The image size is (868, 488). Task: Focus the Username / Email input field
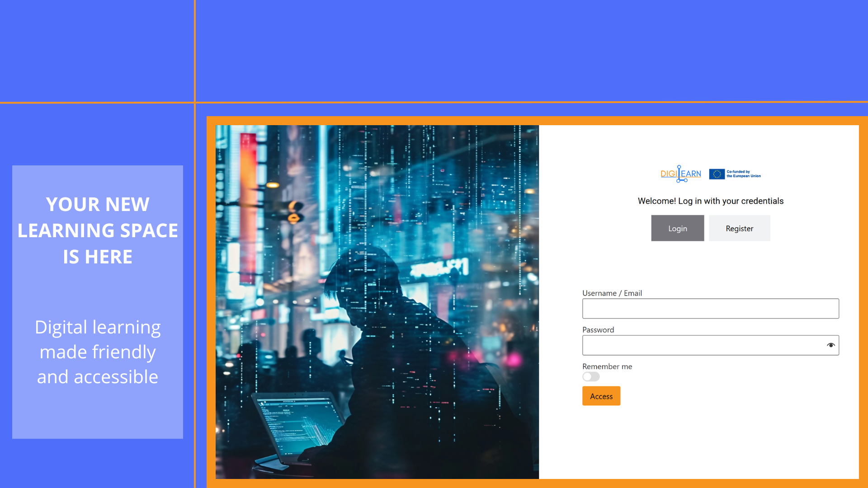(x=710, y=309)
